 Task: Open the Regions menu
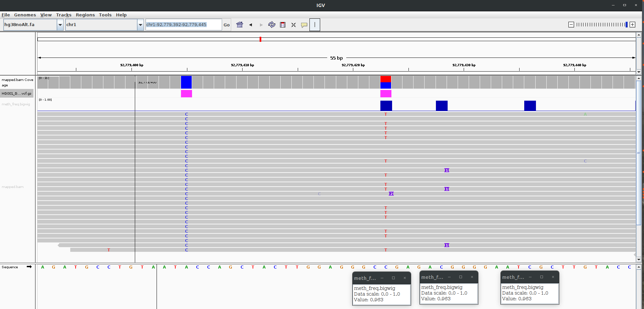(x=85, y=15)
